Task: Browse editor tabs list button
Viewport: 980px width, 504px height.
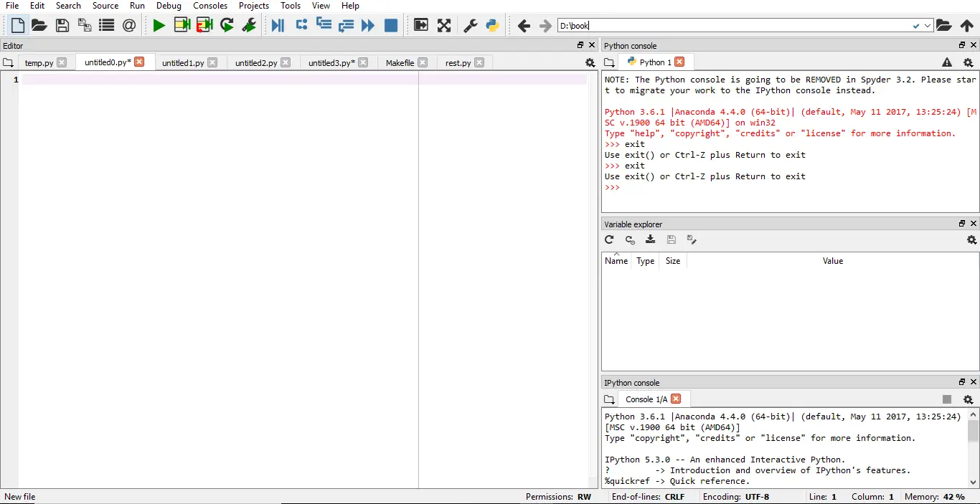Action: click(8, 62)
